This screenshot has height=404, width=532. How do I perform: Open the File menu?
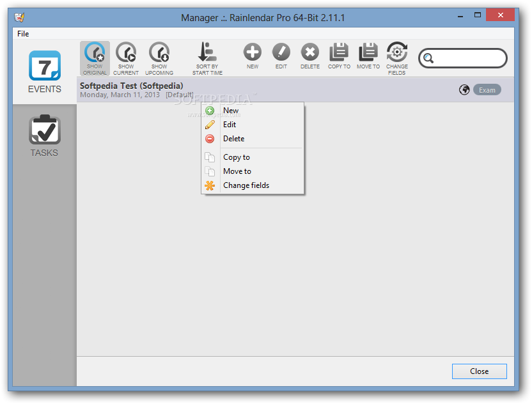click(23, 34)
